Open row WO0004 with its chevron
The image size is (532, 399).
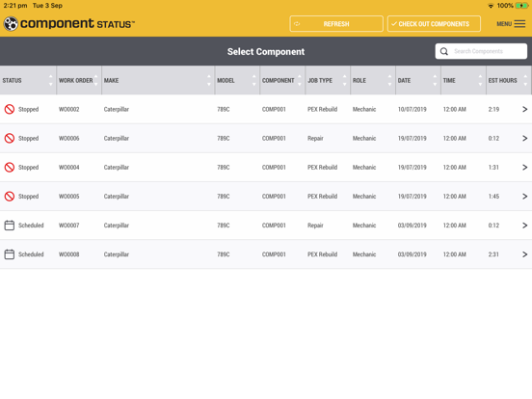tap(524, 167)
